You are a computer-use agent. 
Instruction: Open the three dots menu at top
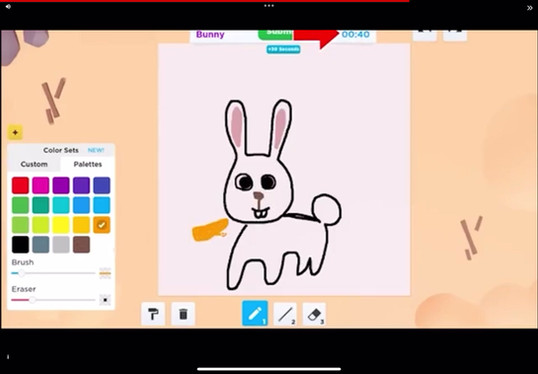(269, 5)
